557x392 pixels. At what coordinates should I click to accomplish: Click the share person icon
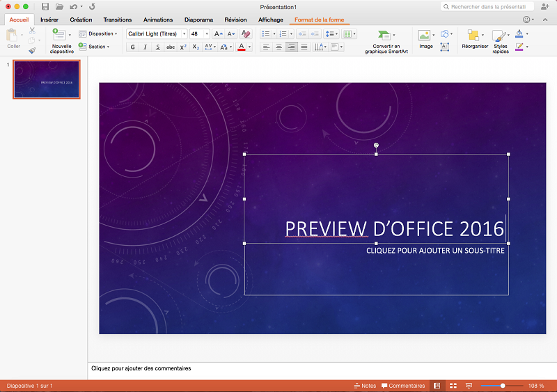[544, 6]
